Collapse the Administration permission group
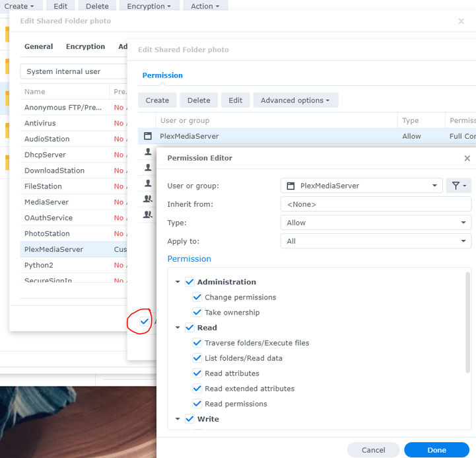The image size is (476, 458). pos(178,282)
